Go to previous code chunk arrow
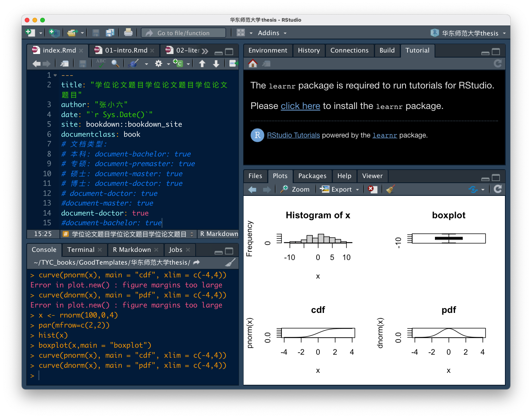 [x=202, y=64]
